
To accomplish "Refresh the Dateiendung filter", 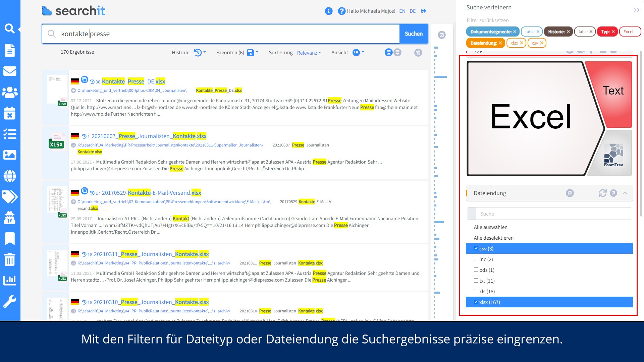I will tap(603, 193).
